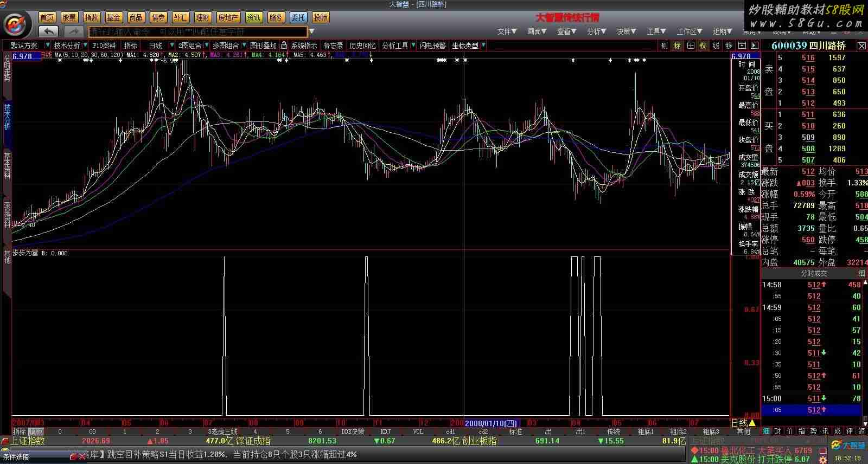Click the crosshair grid icon in chart toolbar
The height and width of the screenshot is (464, 868).
coord(690,46)
